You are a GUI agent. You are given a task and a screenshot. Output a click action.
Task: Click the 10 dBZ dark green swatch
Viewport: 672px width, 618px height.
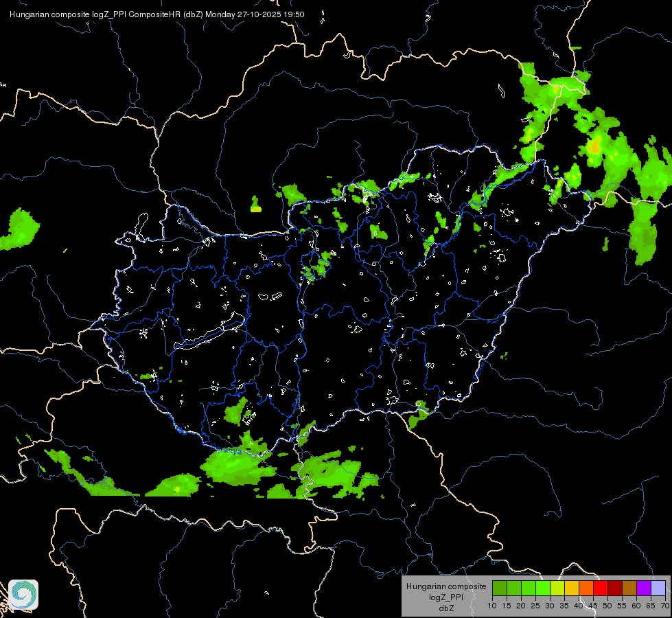(499, 588)
